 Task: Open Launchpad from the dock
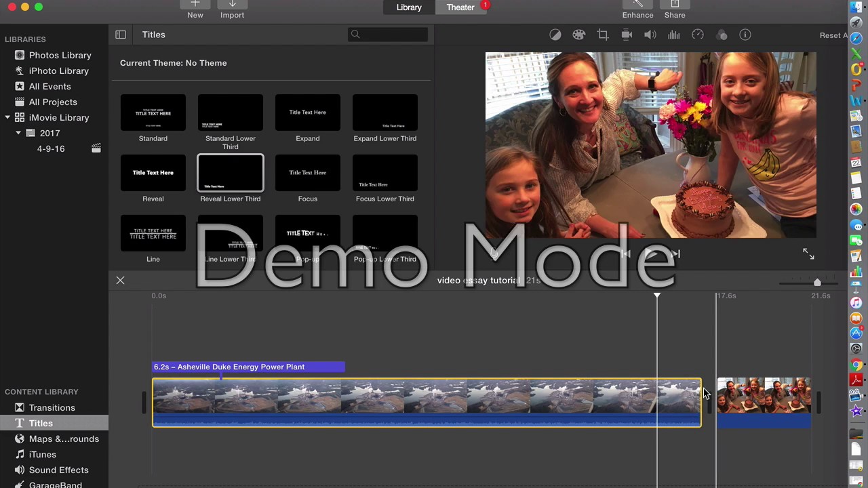(856, 22)
